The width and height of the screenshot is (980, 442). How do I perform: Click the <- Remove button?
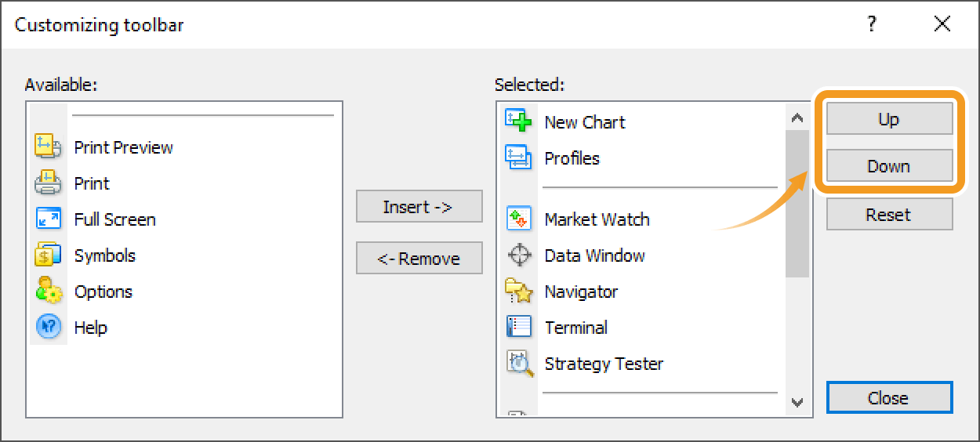419,259
